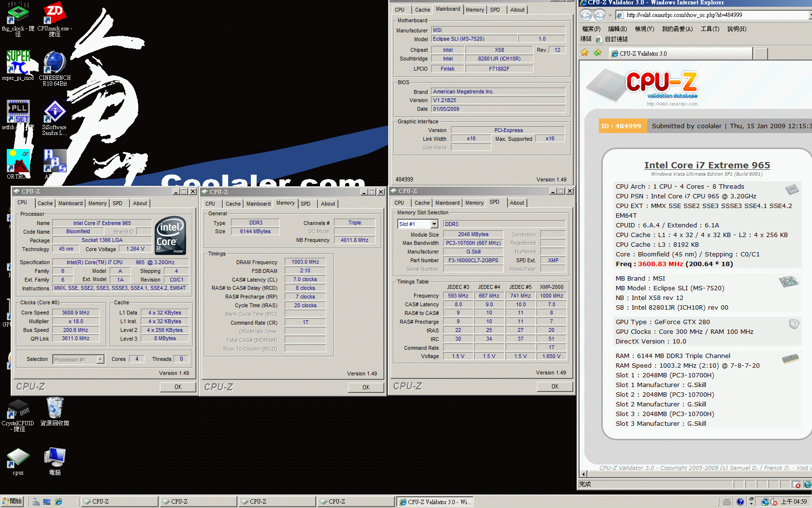Open the ORTHOS desktop shortcut
812x508 pixels.
click(x=18, y=164)
